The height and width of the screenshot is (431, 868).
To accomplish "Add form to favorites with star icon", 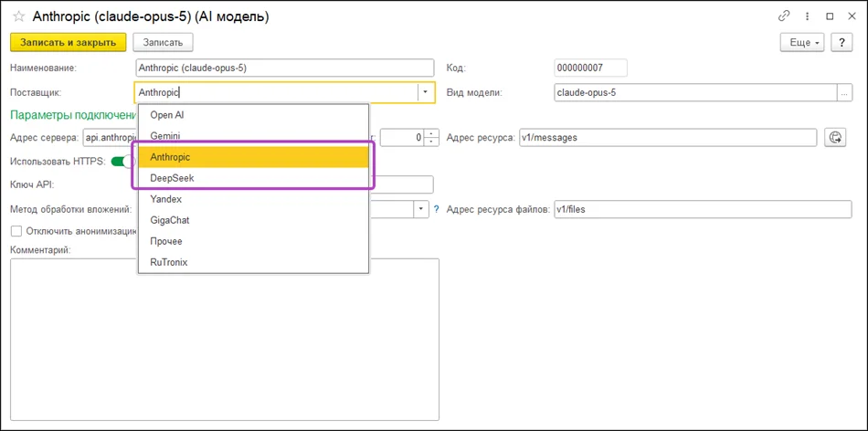I will pyautogui.click(x=18, y=16).
